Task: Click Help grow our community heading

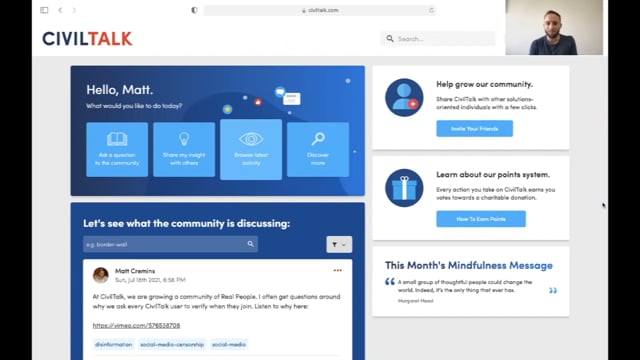Action: coord(484,84)
